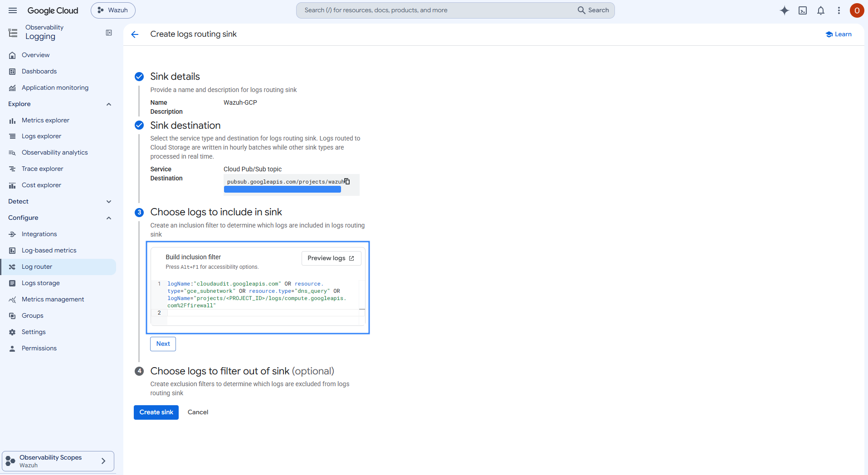The image size is (868, 475).
Task: Click the Create sink button
Action: pyautogui.click(x=156, y=412)
